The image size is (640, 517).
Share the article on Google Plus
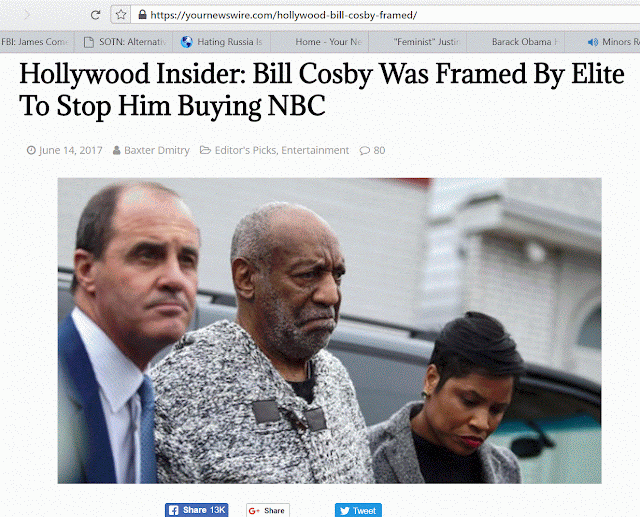(268, 510)
